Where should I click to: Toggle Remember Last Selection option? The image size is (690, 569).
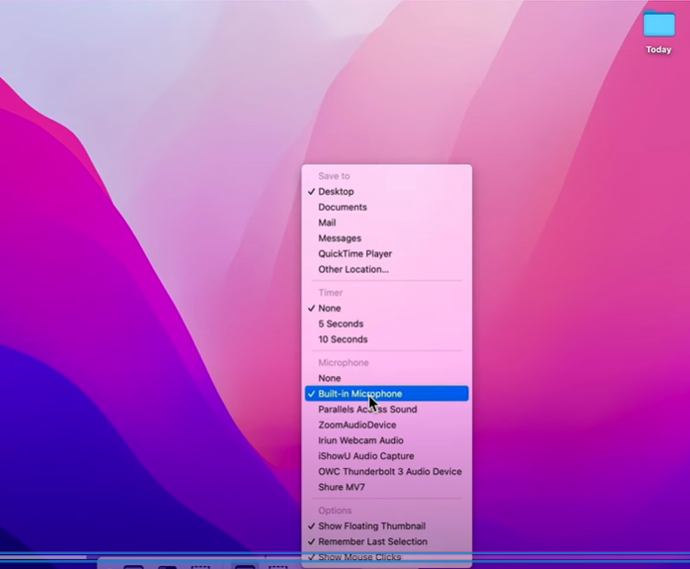[x=386, y=541]
